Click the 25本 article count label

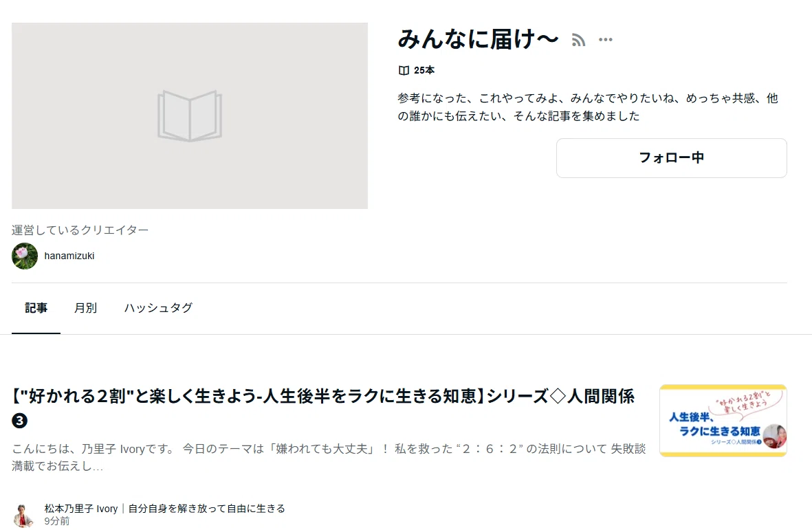pyautogui.click(x=424, y=70)
